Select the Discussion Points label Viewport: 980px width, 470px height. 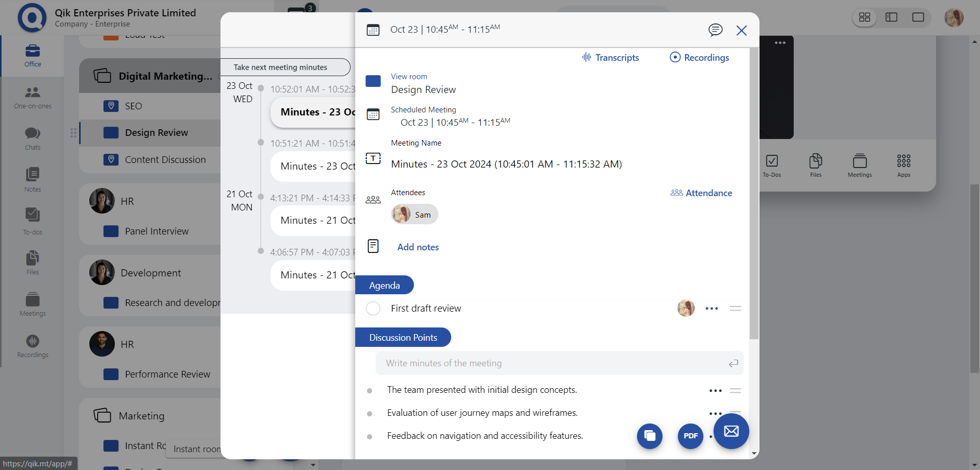tap(403, 338)
